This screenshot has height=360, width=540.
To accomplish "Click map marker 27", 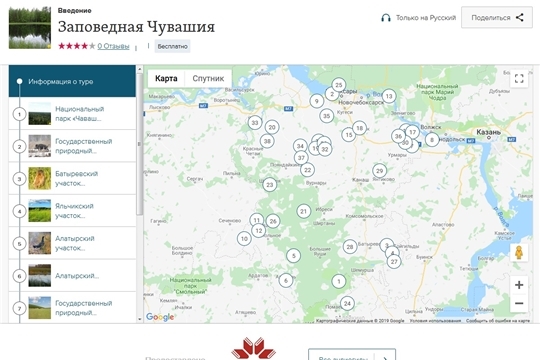I will tap(394, 261).
